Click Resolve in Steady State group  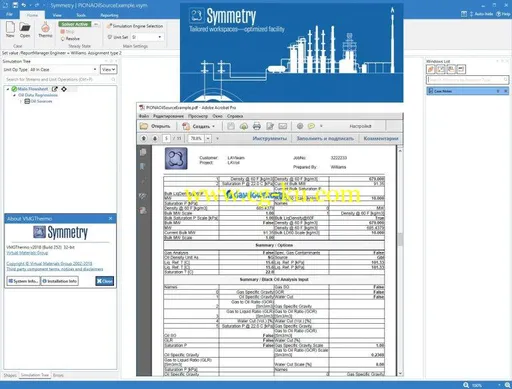(70, 39)
